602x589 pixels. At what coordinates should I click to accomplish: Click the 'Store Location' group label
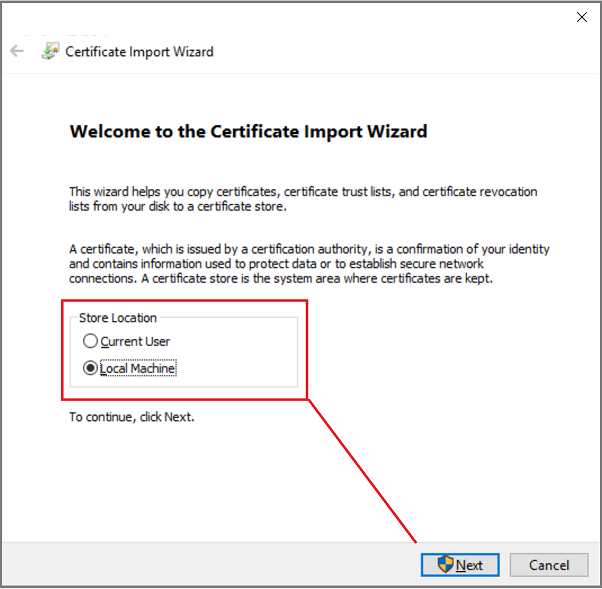[x=118, y=318]
